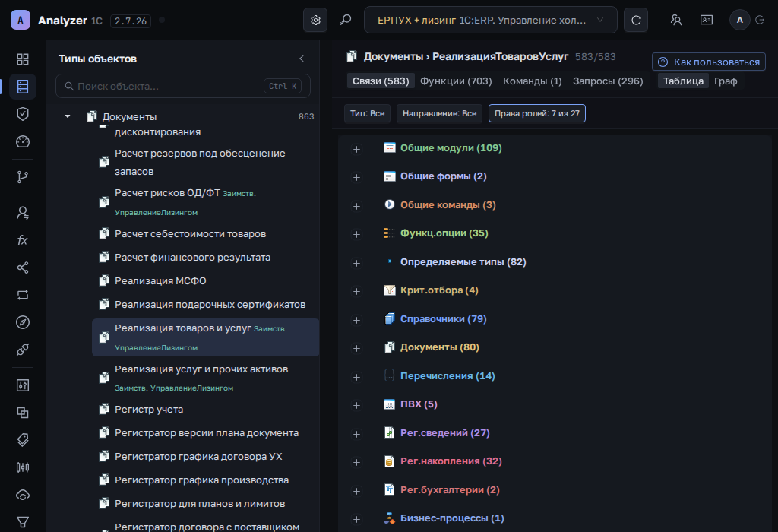Open the compass icon in left sidebar
The height and width of the screenshot is (532, 778).
point(23,322)
